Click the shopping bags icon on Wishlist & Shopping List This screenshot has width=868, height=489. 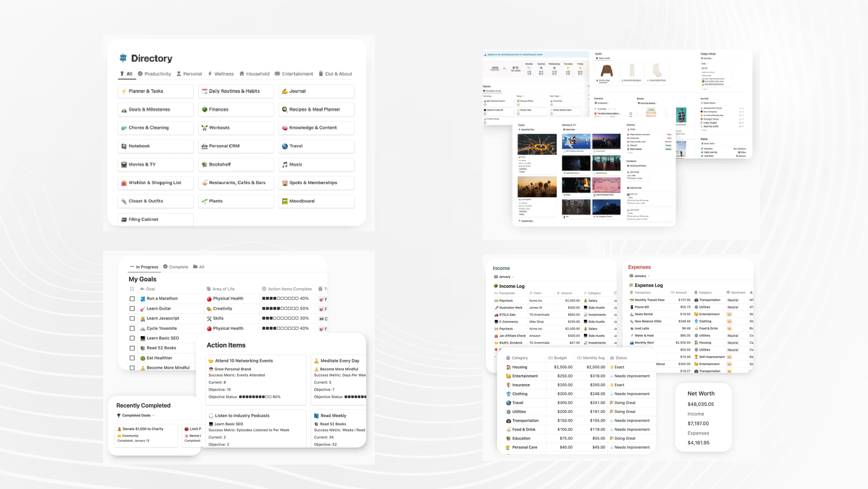124,183
